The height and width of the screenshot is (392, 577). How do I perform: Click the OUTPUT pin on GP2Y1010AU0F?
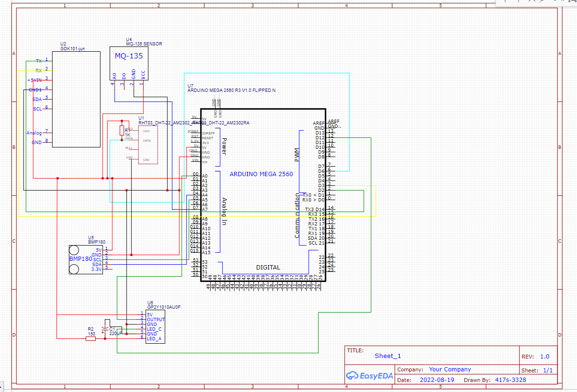[156, 319]
